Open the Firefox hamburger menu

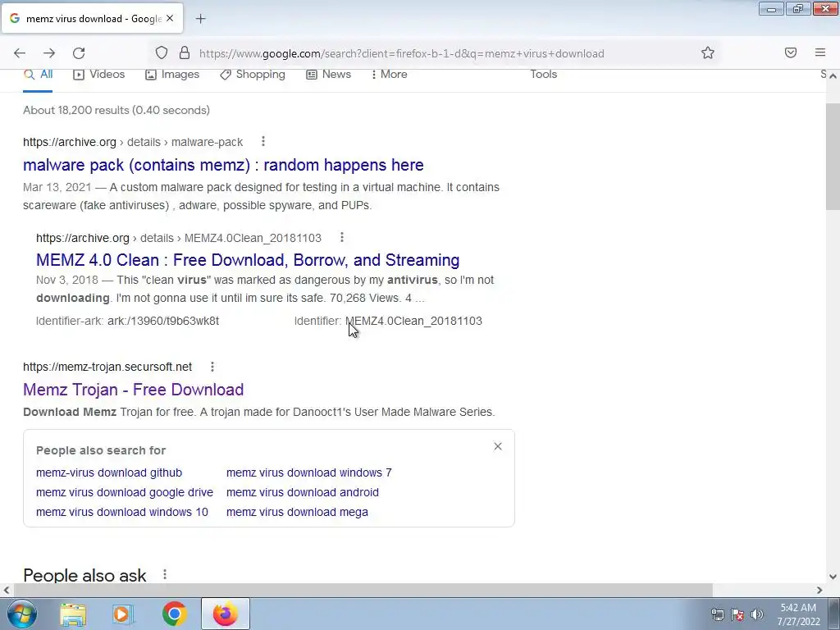click(819, 52)
